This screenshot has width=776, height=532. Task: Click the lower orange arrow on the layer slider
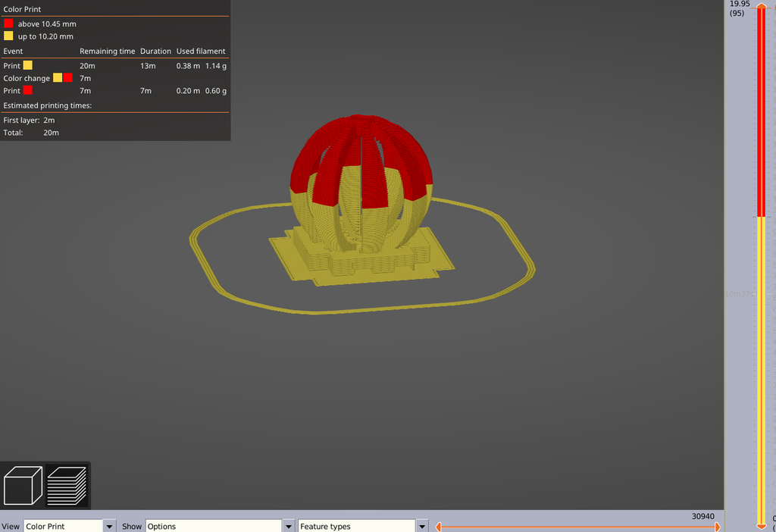click(x=761, y=526)
